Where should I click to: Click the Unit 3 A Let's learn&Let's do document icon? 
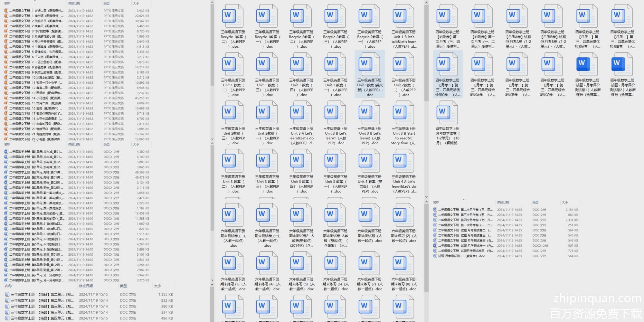click(x=301, y=112)
